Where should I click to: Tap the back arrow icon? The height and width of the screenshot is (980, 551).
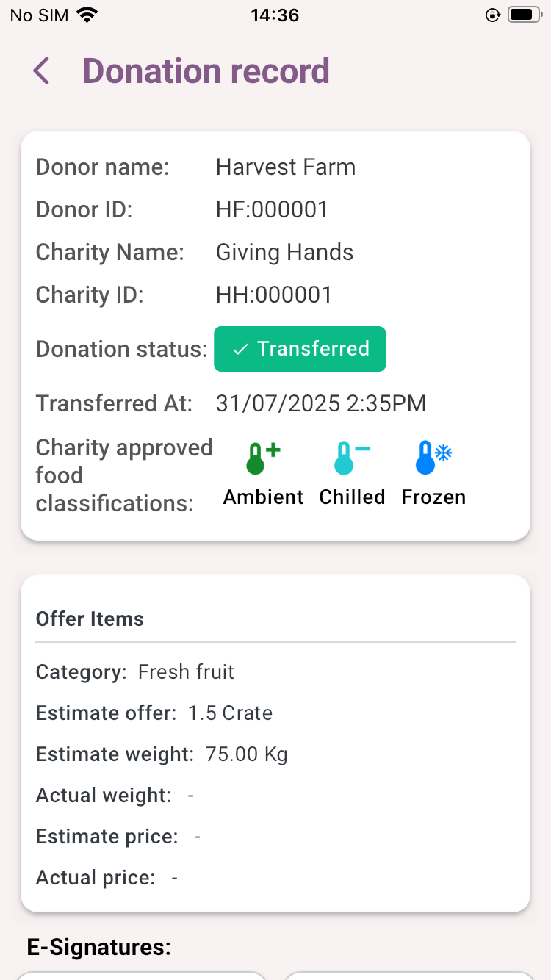click(x=41, y=71)
